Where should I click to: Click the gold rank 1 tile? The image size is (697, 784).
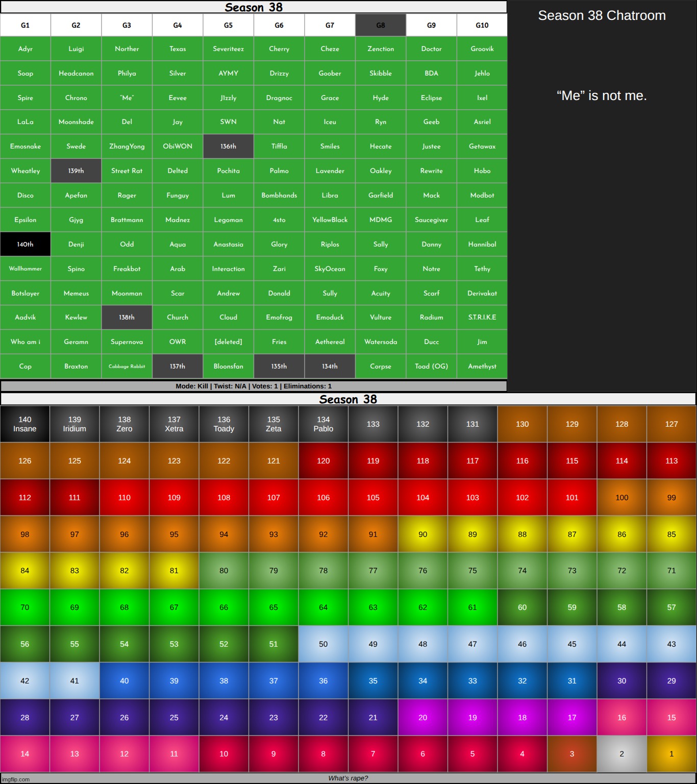point(671,754)
